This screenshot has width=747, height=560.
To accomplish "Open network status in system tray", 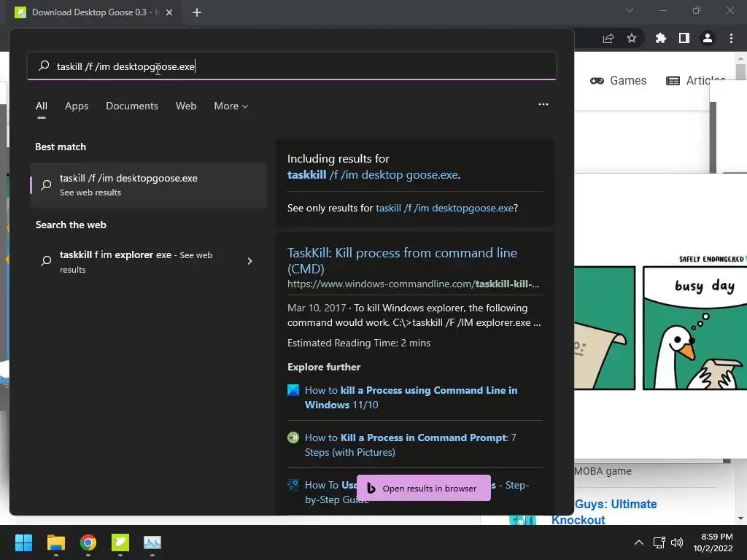I will point(659,542).
